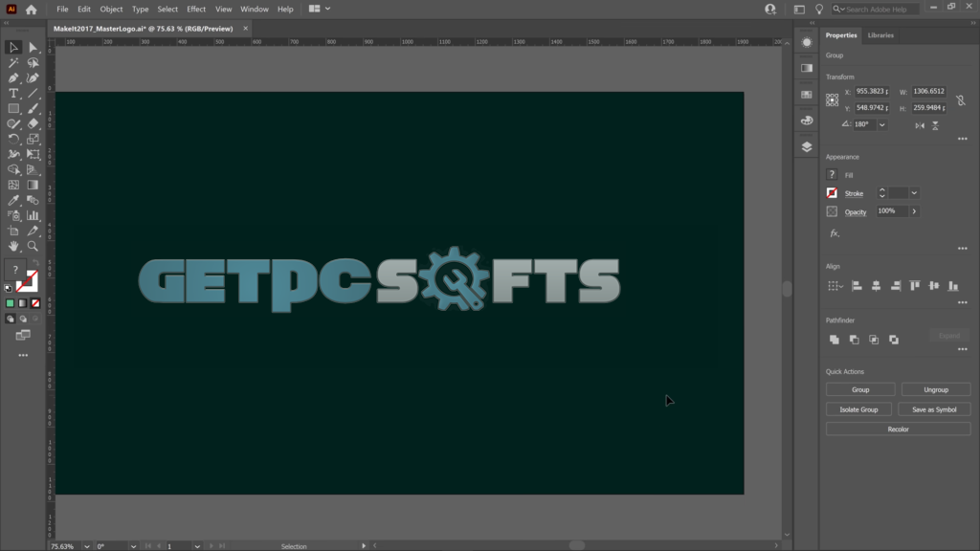This screenshot has height=551, width=980.
Task: Open the Align To dropdown
Action: click(x=835, y=286)
